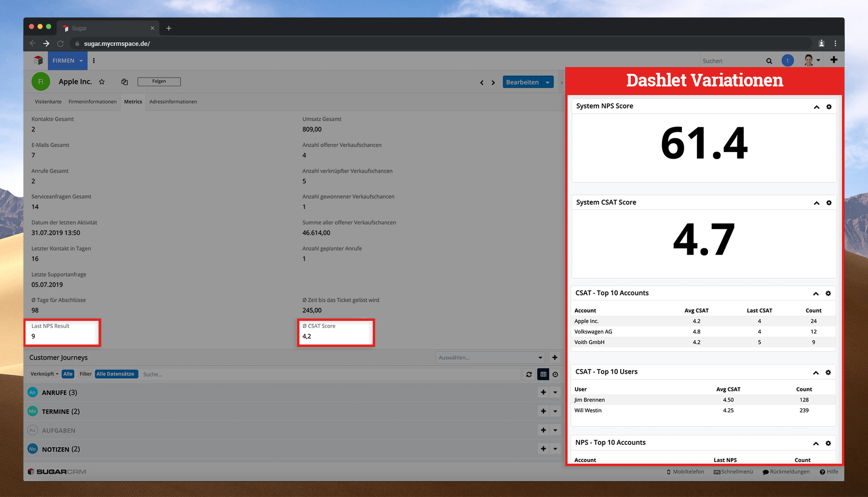Image resolution: width=868 pixels, height=497 pixels.
Task: Toggle the Alle Datensätze filter tag
Action: [116, 374]
